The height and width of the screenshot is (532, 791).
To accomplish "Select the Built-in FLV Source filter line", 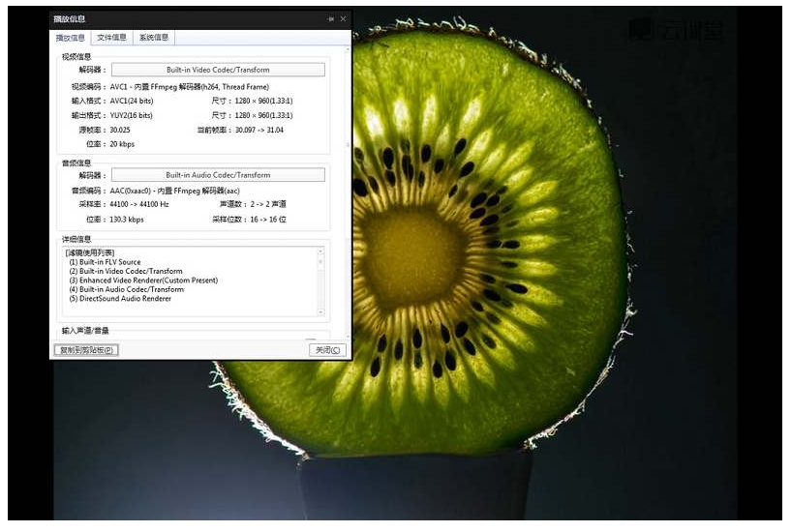I will pos(105,262).
